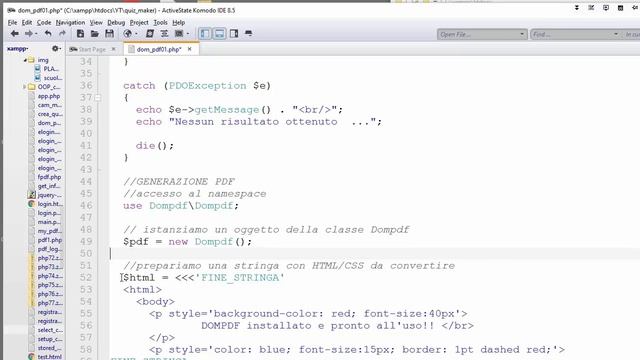Click the macro recording toolbar icon
This screenshot has width=640, height=360.
[150, 34]
